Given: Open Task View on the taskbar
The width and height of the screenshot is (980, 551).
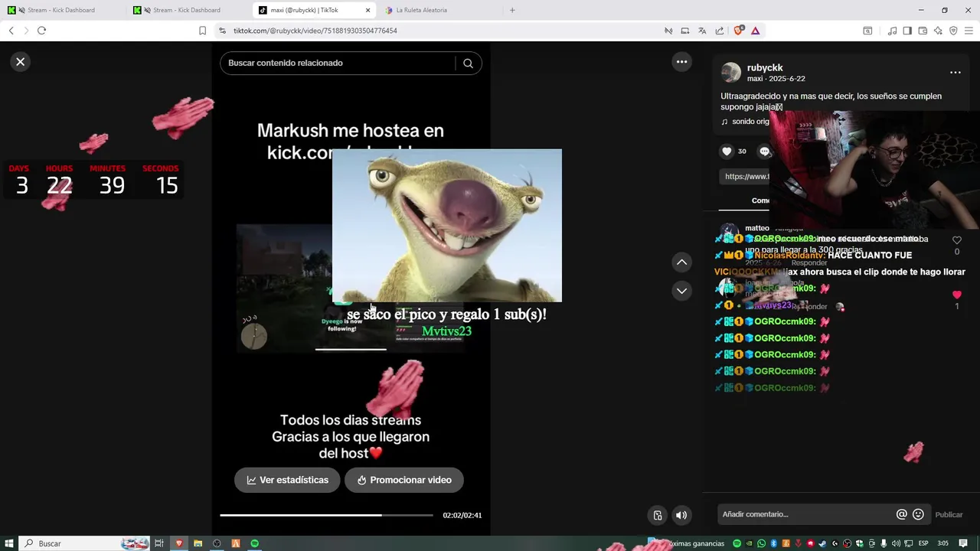Looking at the screenshot, I should pos(159,543).
